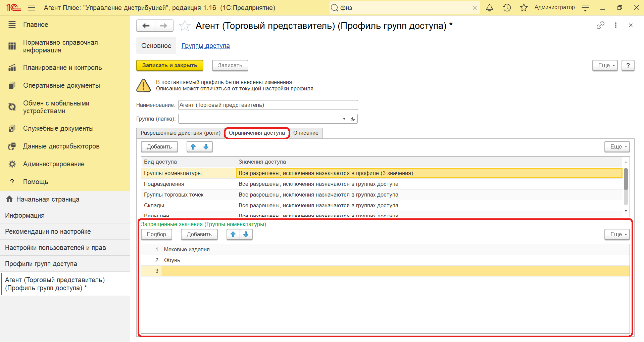Screen dimensions: 644x342
Task: Open settings and service menu icon
Action: click(x=585, y=8)
